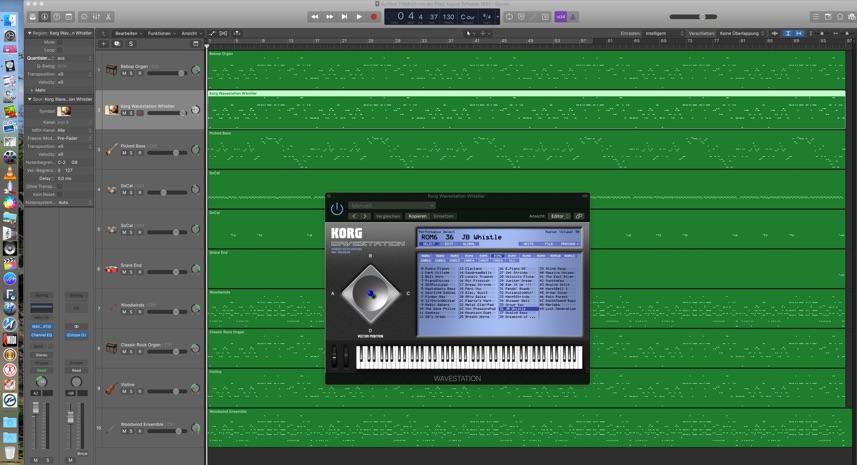Image resolution: width=857 pixels, height=465 pixels.
Task: Add new track with plus button
Action: coord(103,44)
